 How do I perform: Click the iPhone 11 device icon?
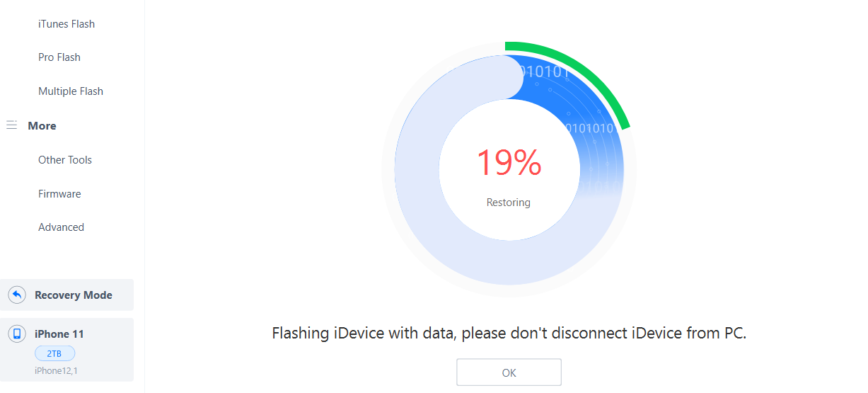point(18,334)
